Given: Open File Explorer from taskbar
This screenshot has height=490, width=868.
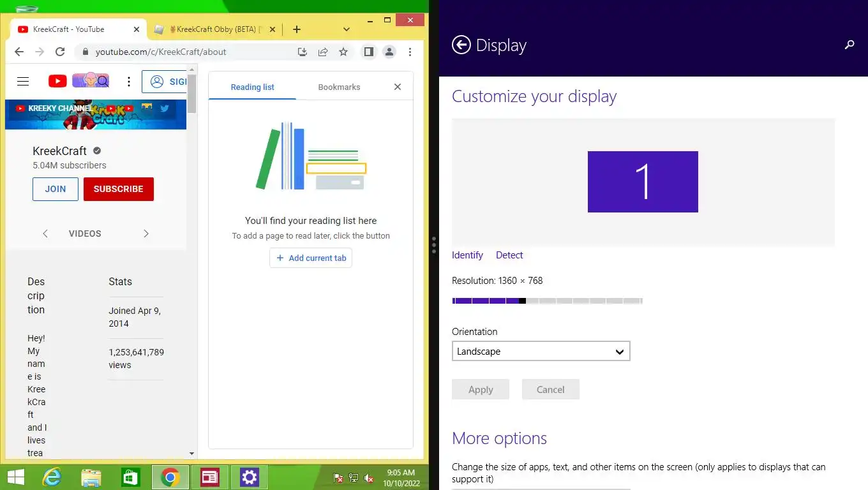Looking at the screenshot, I should (x=91, y=477).
